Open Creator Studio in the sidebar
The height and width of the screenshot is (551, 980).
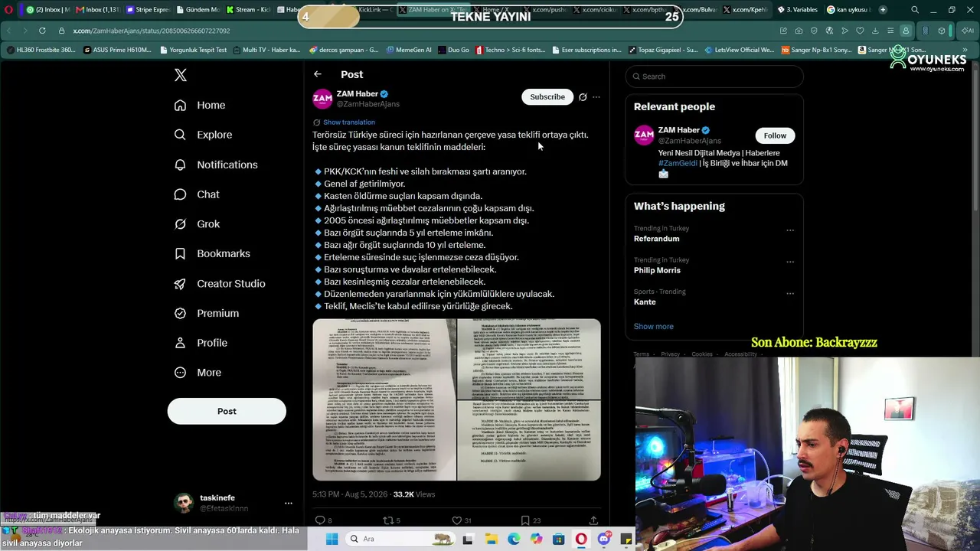pyautogui.click(x=220, y=283)
